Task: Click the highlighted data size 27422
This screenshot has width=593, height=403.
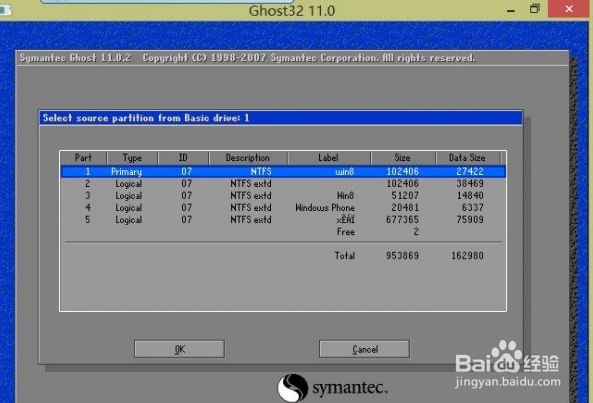Action: click(x=470, y=171)
